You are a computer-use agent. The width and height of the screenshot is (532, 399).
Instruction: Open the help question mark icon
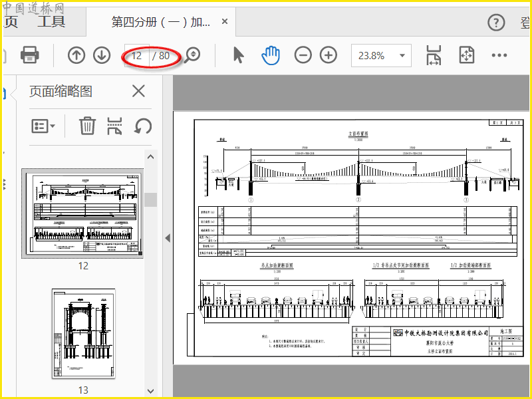[496, 23]
